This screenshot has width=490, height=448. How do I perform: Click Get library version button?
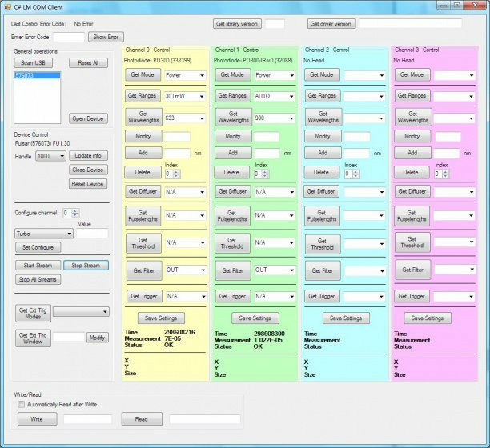click(237, 24)
